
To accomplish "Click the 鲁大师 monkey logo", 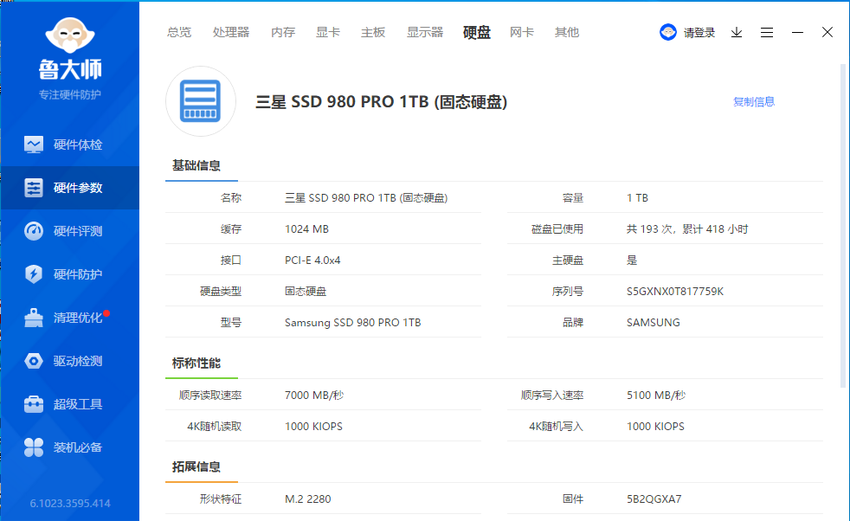I will pos(69,35).
